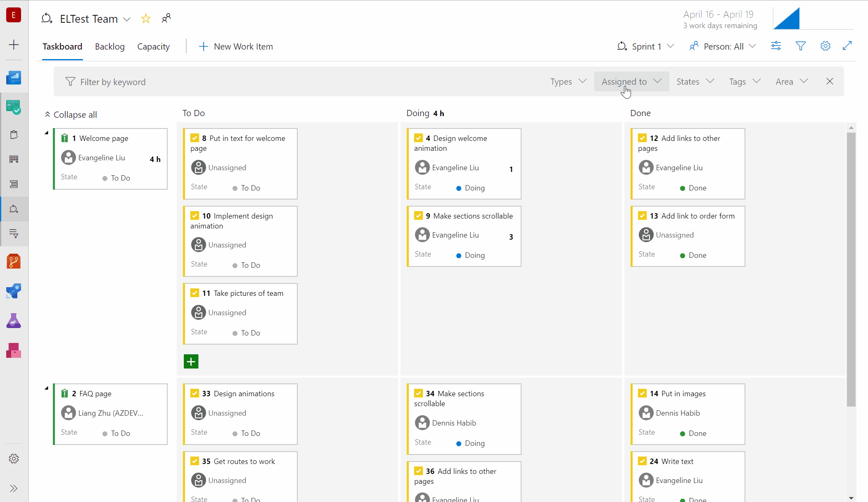Open project settings gear at sidebar bottom
The image size is (868, 502).
pos(14,458)
